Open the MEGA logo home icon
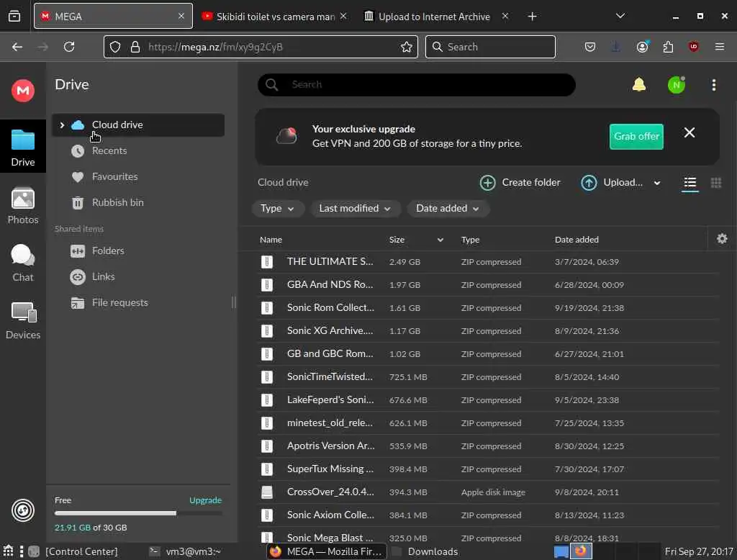737x560 pixels. coord(22,90)
